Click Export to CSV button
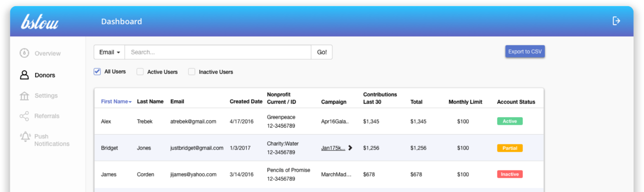 525,52
